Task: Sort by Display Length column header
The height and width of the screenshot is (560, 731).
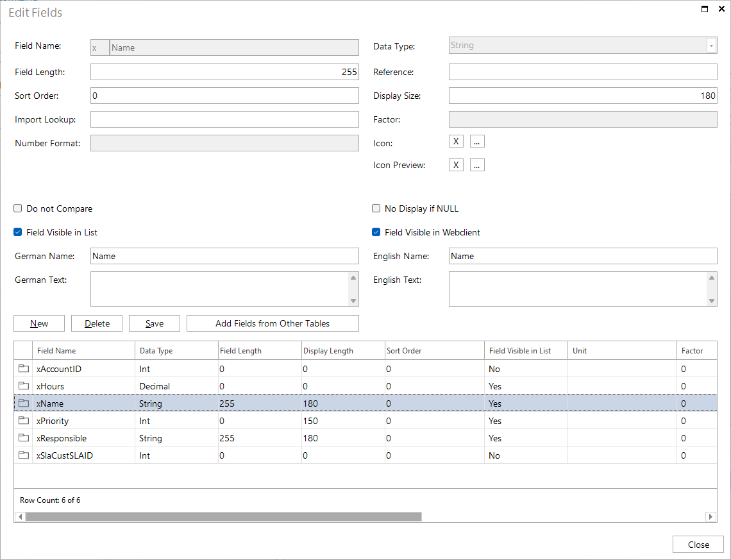Action: click(342, 351)
